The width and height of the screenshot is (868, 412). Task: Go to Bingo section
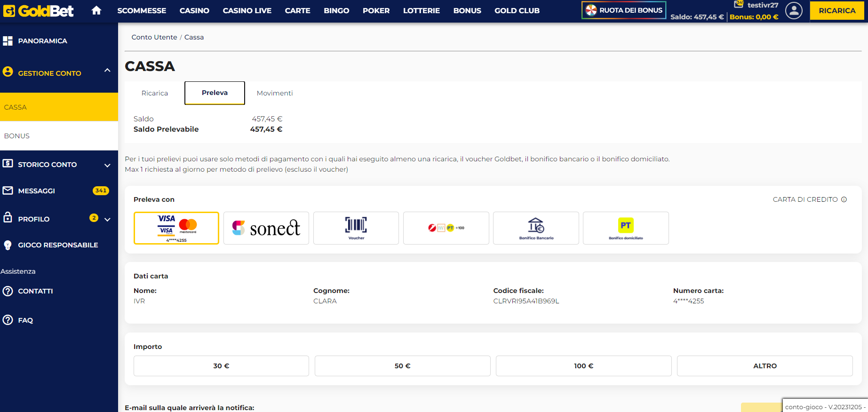coord(336,10)
